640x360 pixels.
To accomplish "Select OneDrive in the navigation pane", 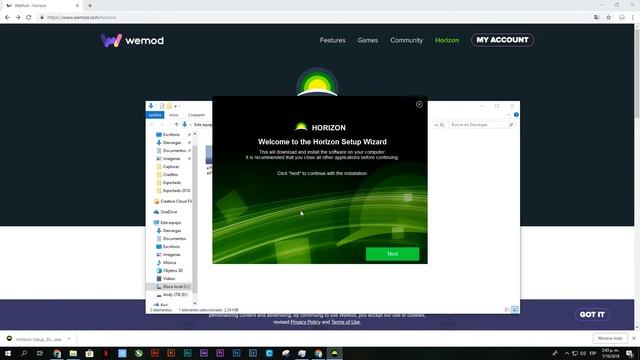I will [169, 212].
